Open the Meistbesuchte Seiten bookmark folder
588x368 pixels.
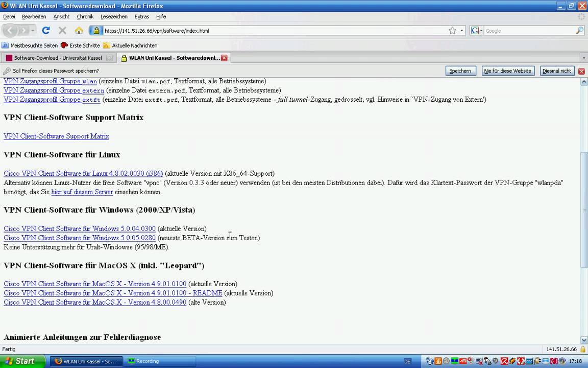30,45
